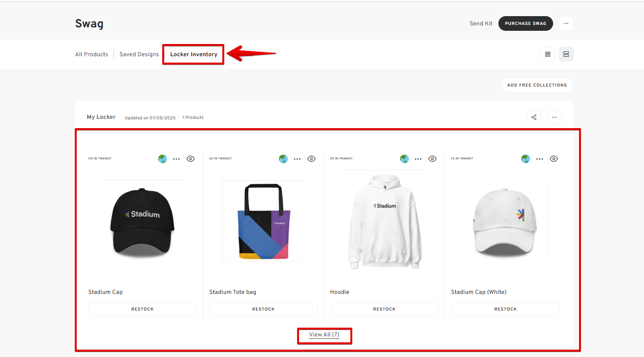
Task: Click globe icon on Stadium Cap (White) card
Action: [x=525, y=159]
